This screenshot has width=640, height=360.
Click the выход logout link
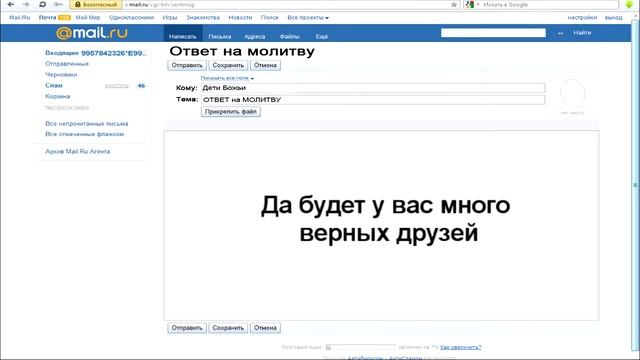click(613, 18)
